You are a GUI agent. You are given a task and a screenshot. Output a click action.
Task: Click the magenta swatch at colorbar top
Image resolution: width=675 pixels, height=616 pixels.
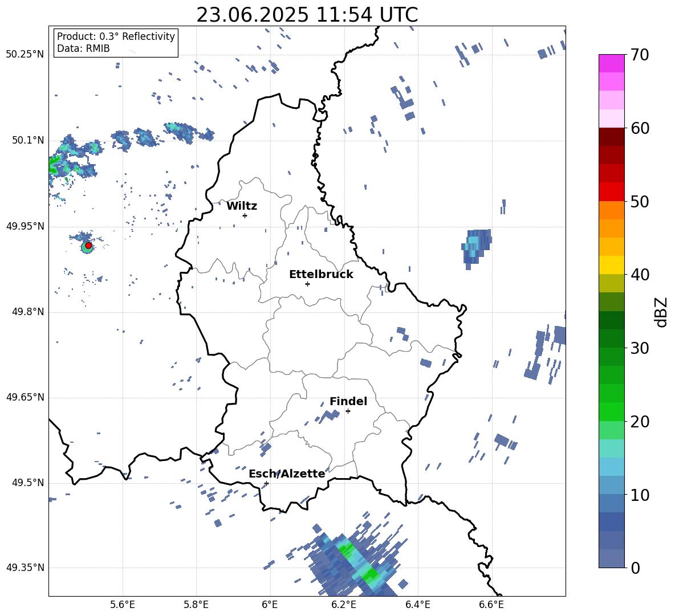coord(611,63)
